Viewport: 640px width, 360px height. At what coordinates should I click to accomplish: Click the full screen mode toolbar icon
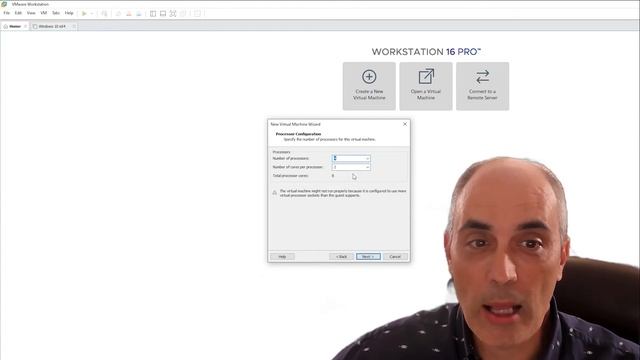click(173, 13)
